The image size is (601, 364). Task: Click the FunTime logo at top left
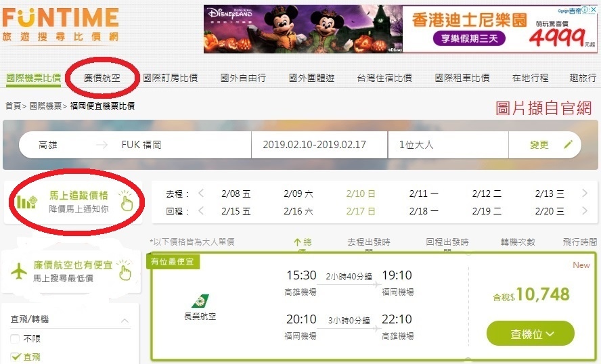60,24
